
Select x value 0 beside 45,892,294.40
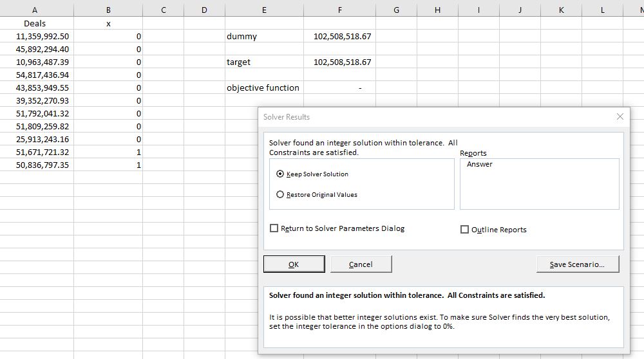(108, 50)
